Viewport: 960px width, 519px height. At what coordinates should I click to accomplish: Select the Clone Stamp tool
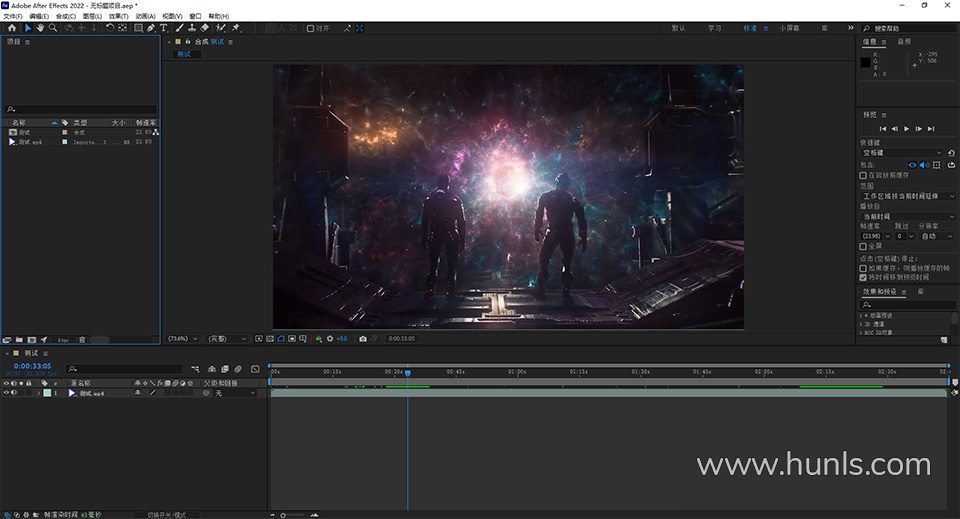(x=192, y=28)
